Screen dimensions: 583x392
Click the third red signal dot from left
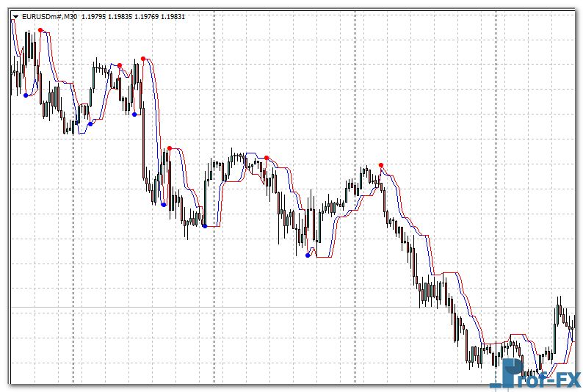(x=143, y=59)
